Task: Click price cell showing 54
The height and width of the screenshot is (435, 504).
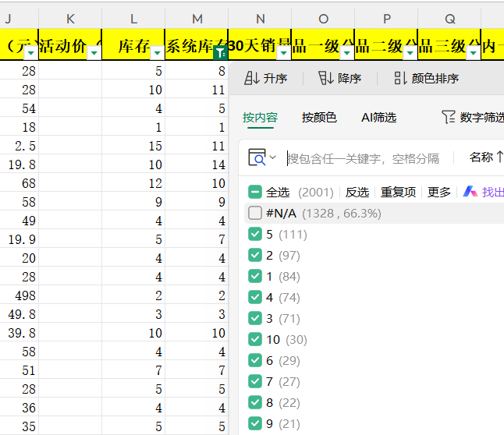Action: pos(19,108)
